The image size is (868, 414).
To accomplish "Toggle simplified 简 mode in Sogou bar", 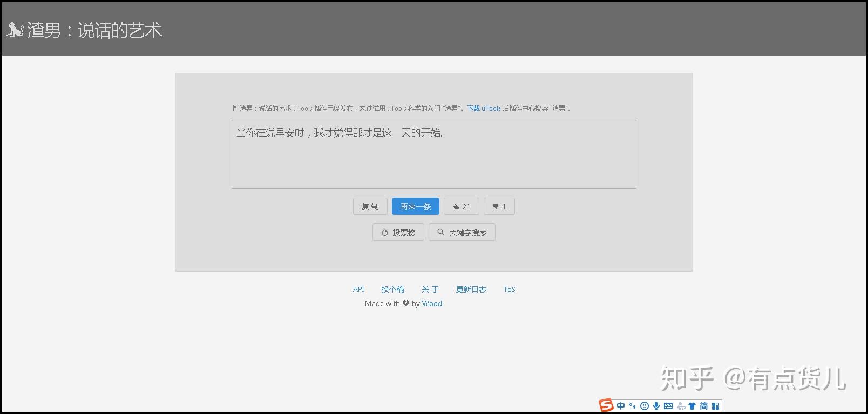I will (x=704, y=406).
